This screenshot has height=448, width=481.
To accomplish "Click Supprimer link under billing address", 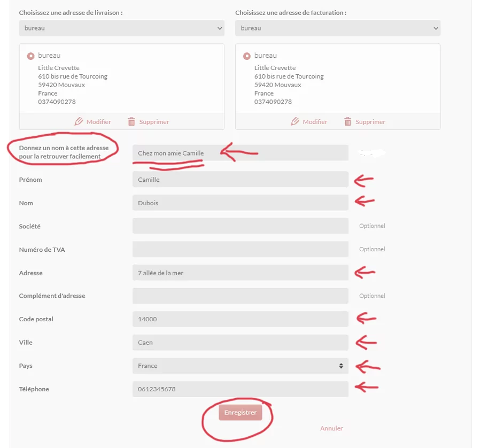I will 370,122.
